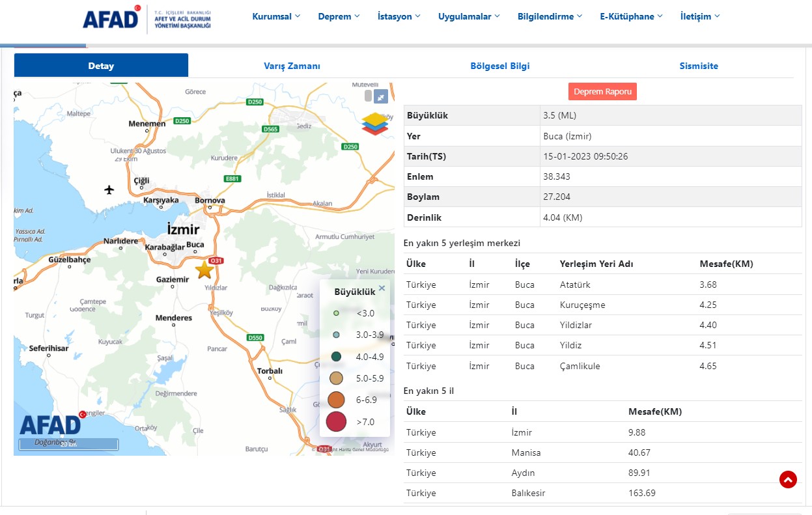This screenshot has width=812, height=515.
Task: Click the red Deprem Raporu button
Action: [602, 91]
